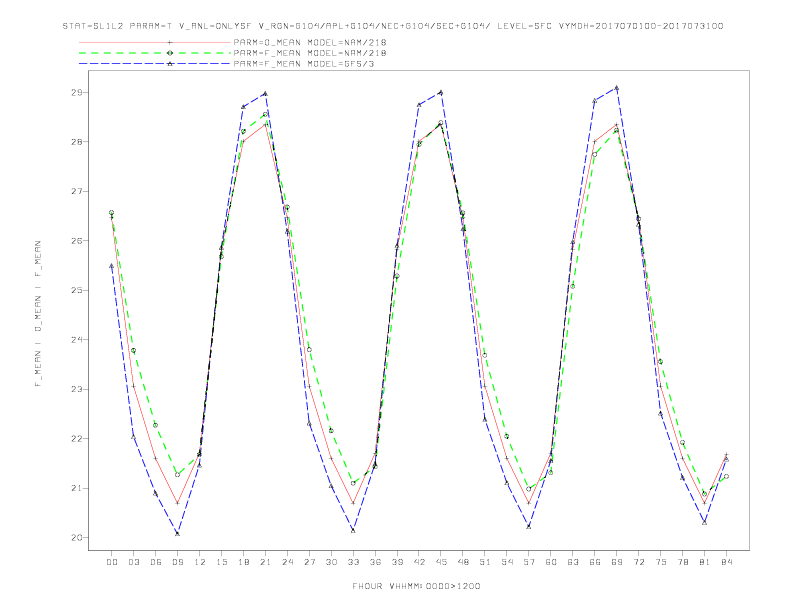Click forecast hour label 18 on x-axis
This screenshot has width=792, height=612.
tap(243, 562)
